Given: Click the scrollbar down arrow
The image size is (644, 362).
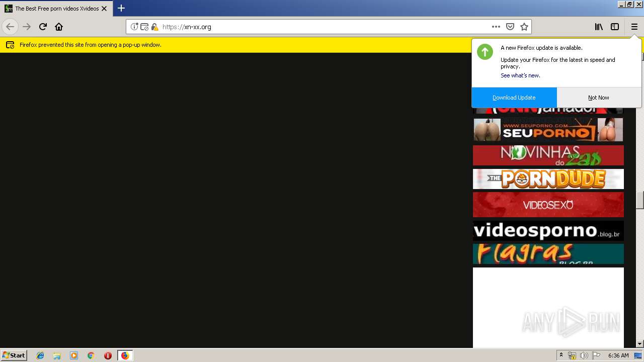Looking at the screenshot, I should (640, 344).
